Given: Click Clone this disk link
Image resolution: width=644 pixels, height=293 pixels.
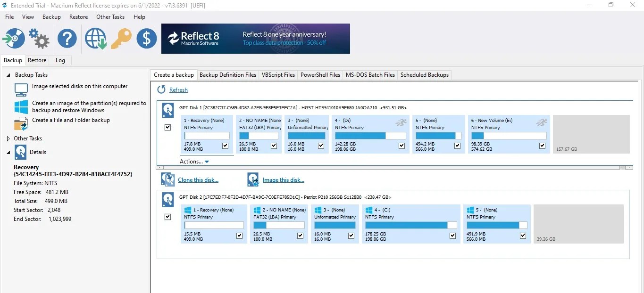Looking at the screenshot, I should [198, 180].
